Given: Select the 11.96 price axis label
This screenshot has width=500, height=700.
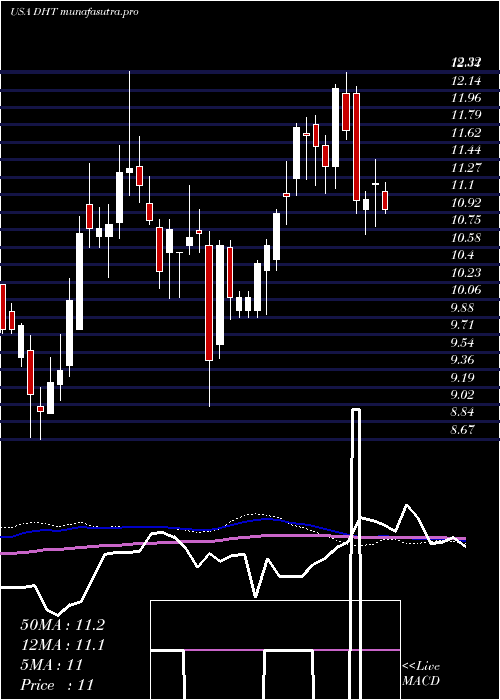Looking at the screenshot, I should point(466,98).
